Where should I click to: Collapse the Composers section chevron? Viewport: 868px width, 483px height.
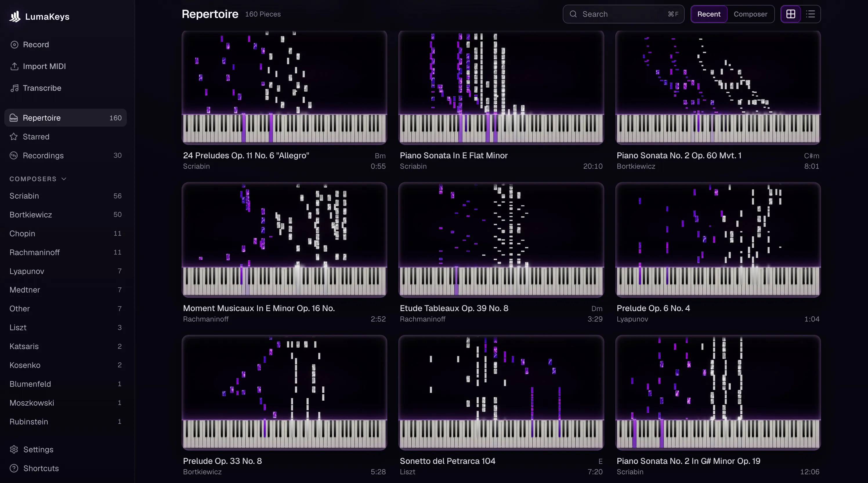[x=64, y=179]
